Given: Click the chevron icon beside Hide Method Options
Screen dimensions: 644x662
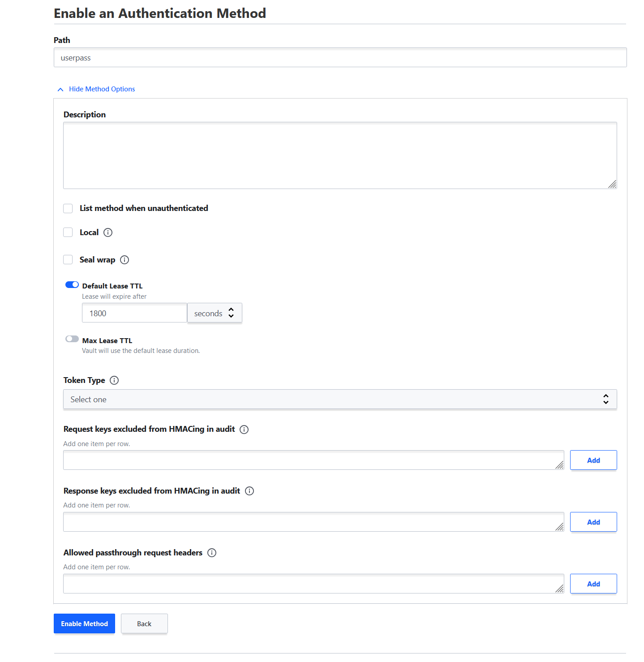Looking at the screenshot, I should pyautogui.click(x=60, y=90).
